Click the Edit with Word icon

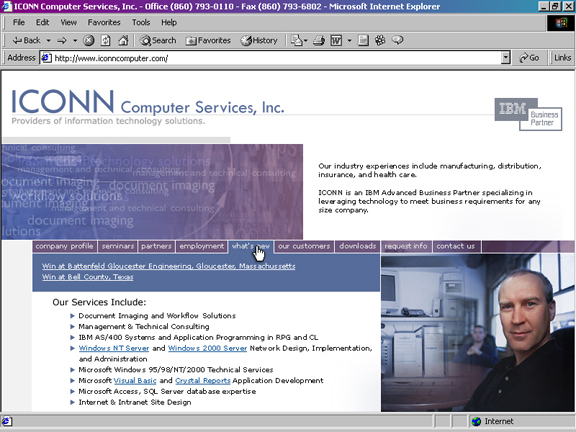pyautogui.click(x=336, y=40)
